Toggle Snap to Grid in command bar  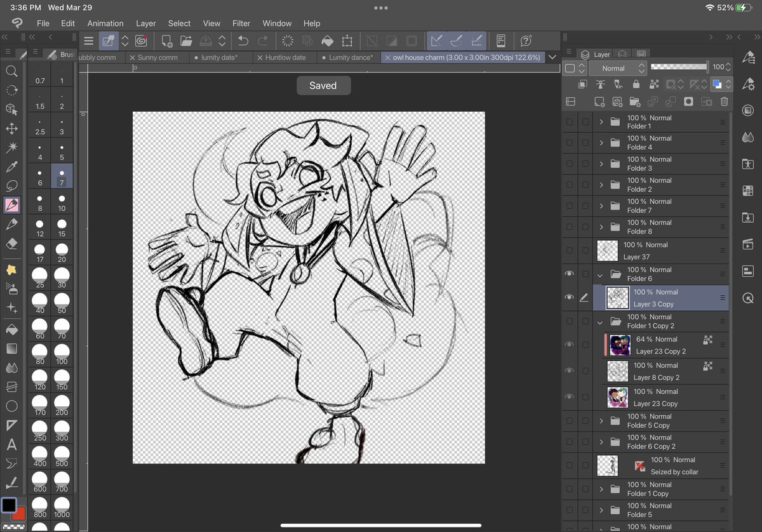tap(476, 41)
